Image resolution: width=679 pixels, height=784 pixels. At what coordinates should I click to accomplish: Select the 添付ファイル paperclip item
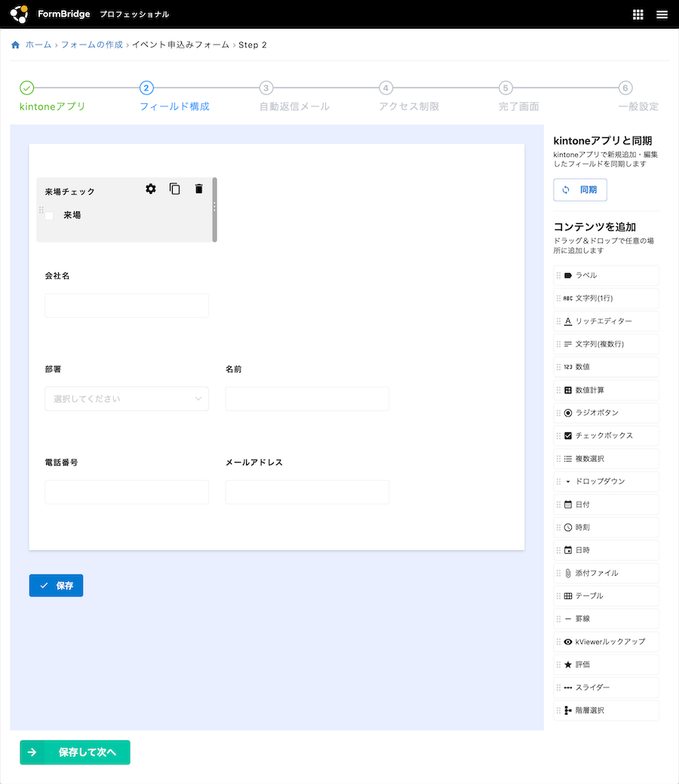[x=607, y=573]
